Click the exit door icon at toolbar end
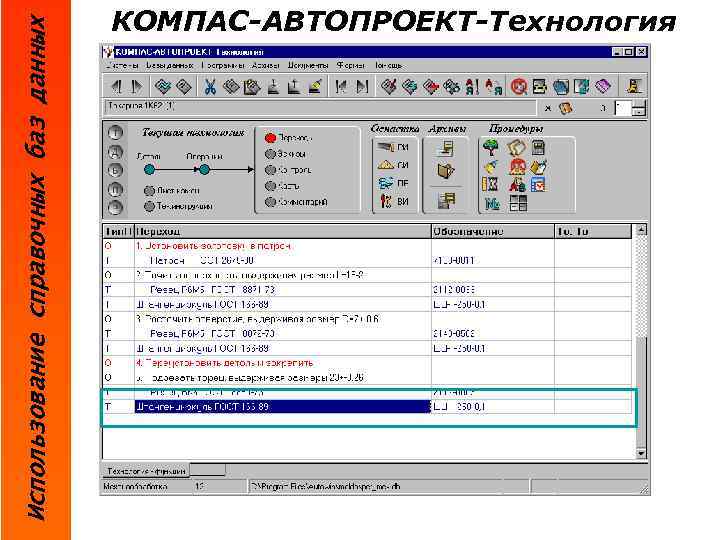Image resolution: width=720 pixels, height=540 pixels. tap(635, 86)
